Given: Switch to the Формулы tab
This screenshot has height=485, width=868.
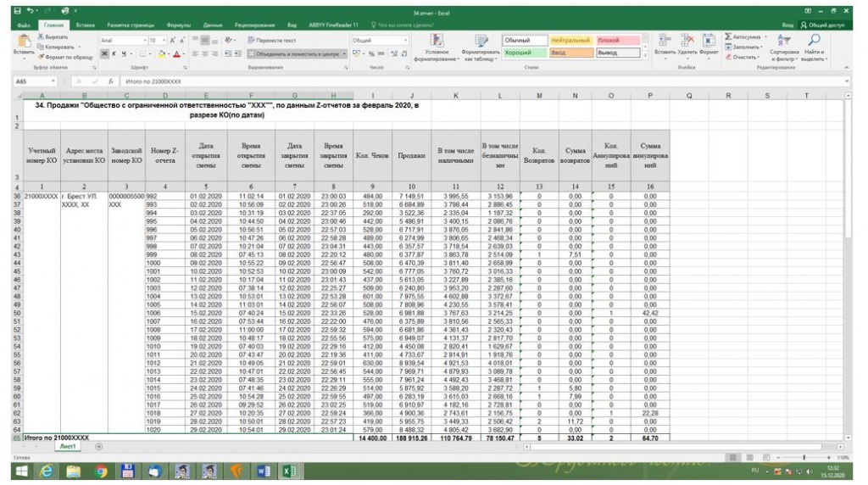Looking at the screenshot, I should [178, 25].
